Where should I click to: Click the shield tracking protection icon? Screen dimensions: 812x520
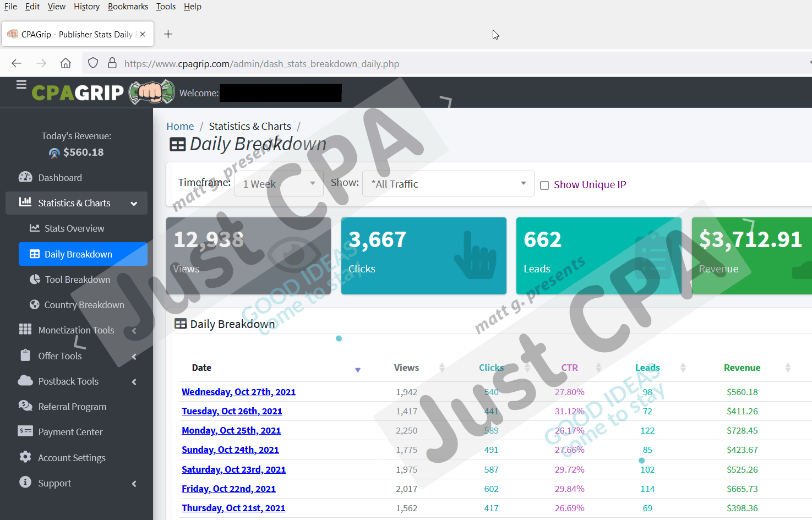click(93, 63)
